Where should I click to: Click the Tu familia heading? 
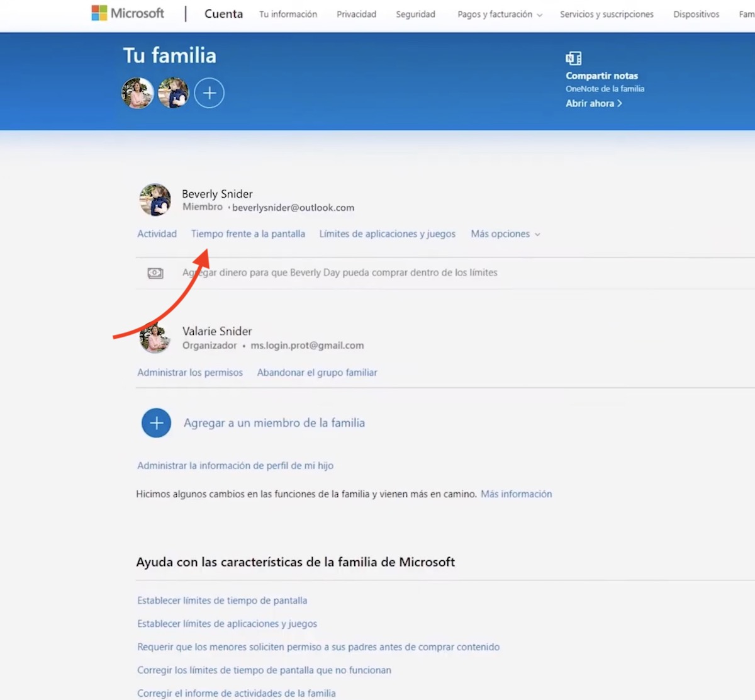pos(169,55)
